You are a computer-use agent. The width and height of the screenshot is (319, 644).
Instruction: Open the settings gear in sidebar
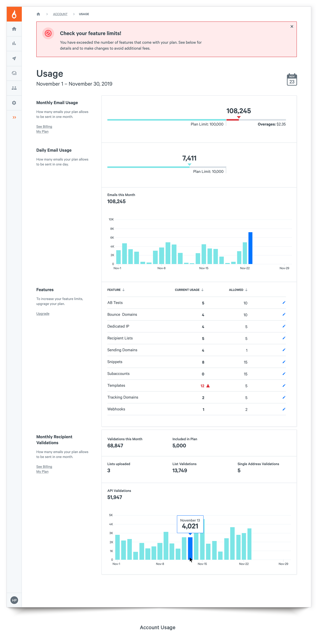(x=14, y=103)
